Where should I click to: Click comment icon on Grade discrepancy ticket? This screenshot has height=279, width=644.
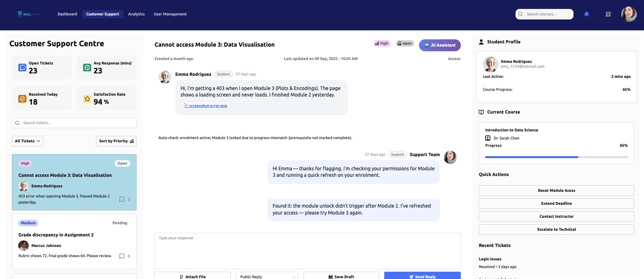[122, 256]
